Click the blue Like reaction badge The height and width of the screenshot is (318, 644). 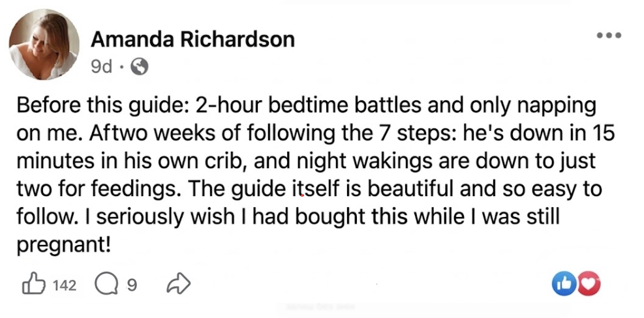[563, 284]
